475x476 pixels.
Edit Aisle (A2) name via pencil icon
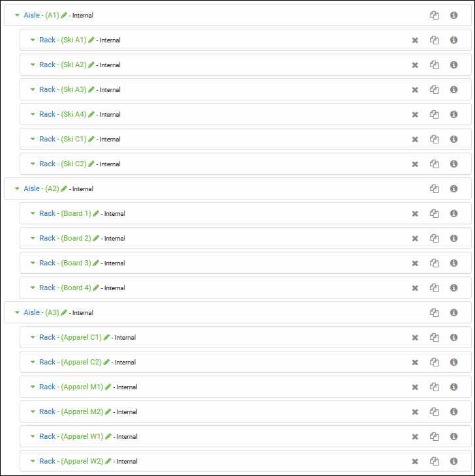[64, 188]
